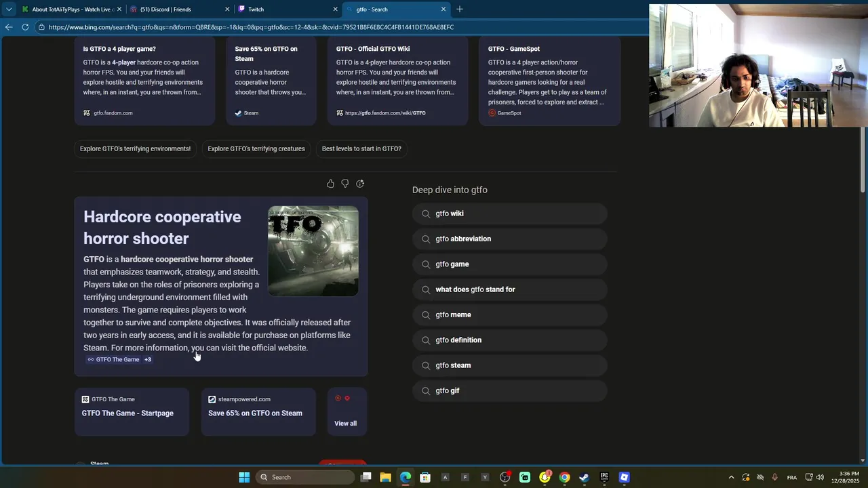Screen dimensions: 868x488
Task: Open Steam from the taskbar
Action: 584,477
